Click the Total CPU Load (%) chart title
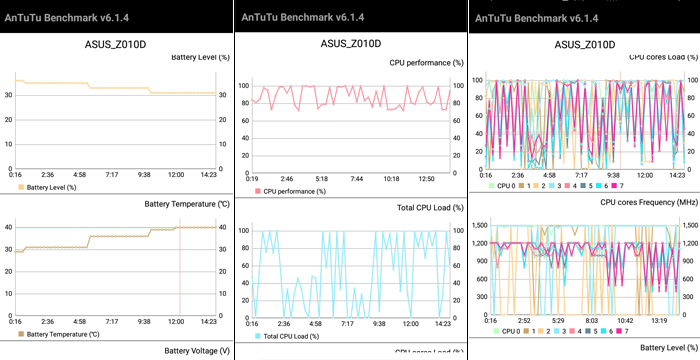This screenshot has width=700, height=360. pyautogui.click(x=430, y=208)
